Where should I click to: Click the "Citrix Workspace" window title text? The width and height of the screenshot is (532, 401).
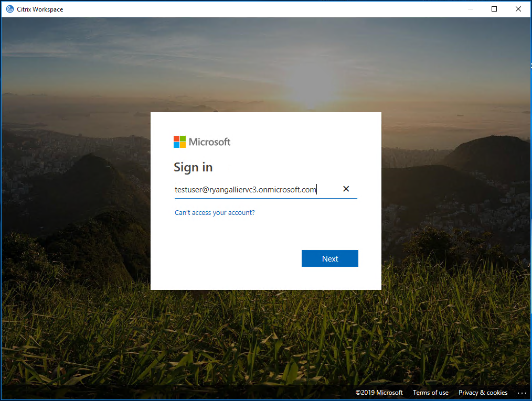40,9
